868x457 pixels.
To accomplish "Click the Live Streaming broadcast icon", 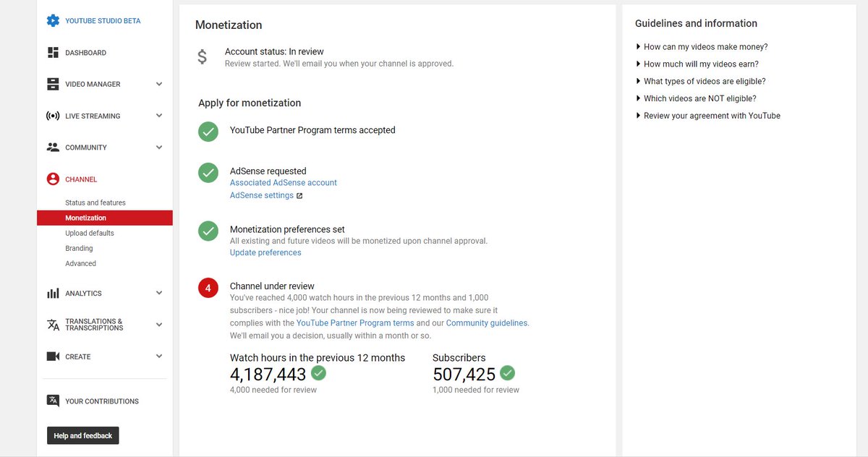I will (53, 116).
